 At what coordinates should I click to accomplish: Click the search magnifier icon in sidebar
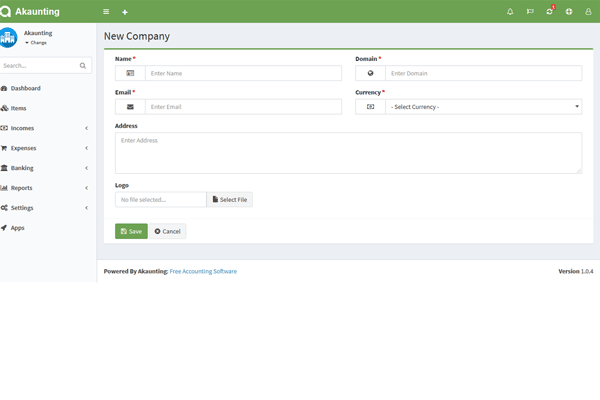click(x=83, y=66)
